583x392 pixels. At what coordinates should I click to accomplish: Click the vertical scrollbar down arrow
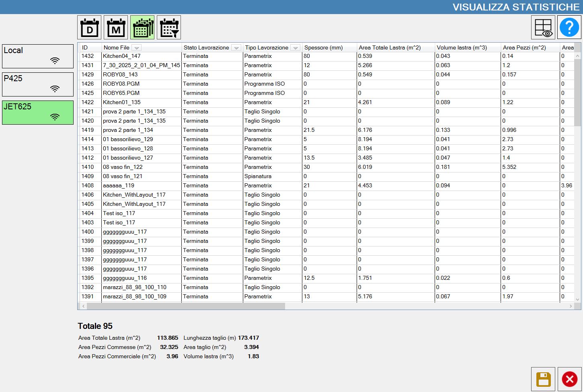578,299
